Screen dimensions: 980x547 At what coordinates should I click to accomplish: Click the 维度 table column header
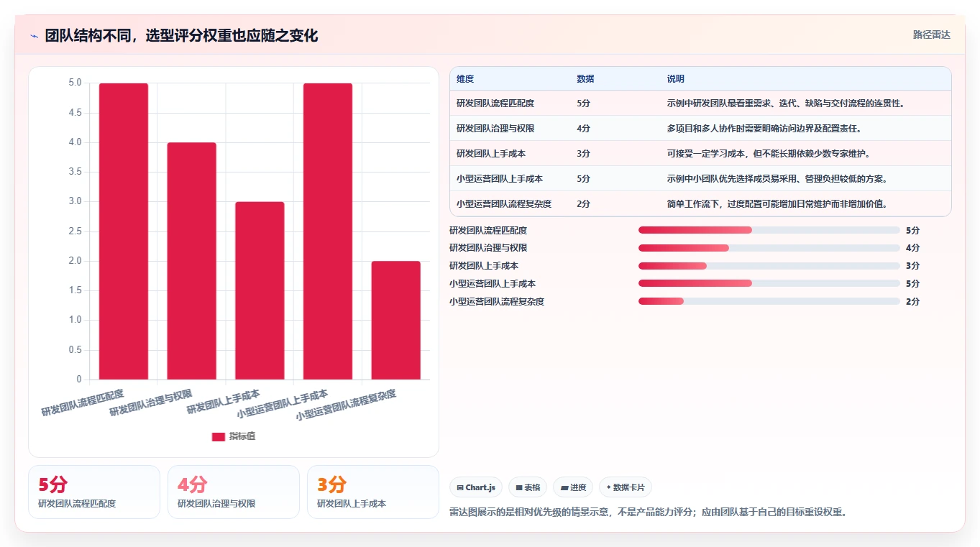pos(465,79)
